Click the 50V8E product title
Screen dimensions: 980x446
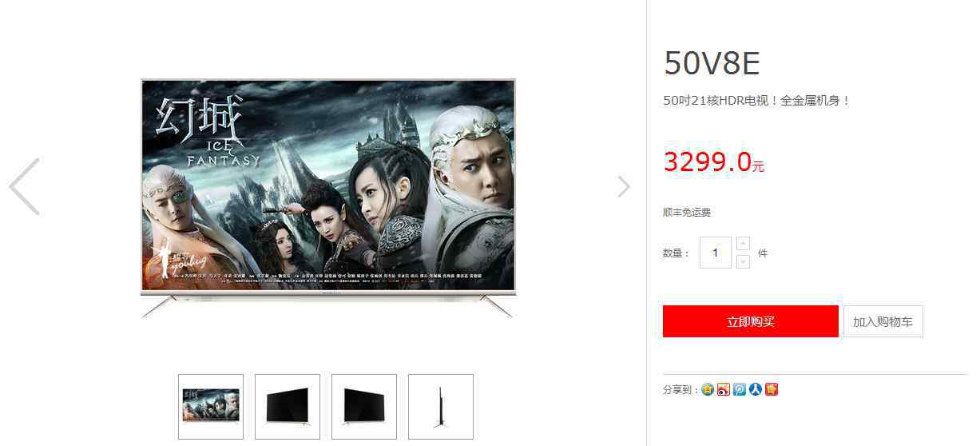click(712, 63)
